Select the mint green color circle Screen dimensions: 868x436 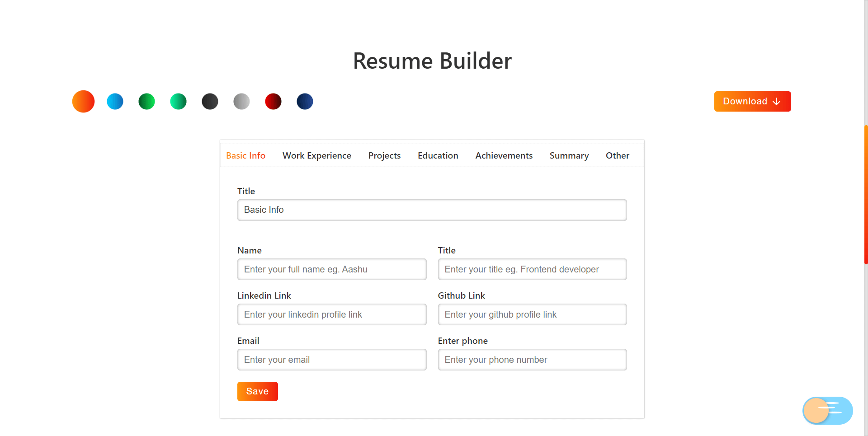(x=178, y=101)
